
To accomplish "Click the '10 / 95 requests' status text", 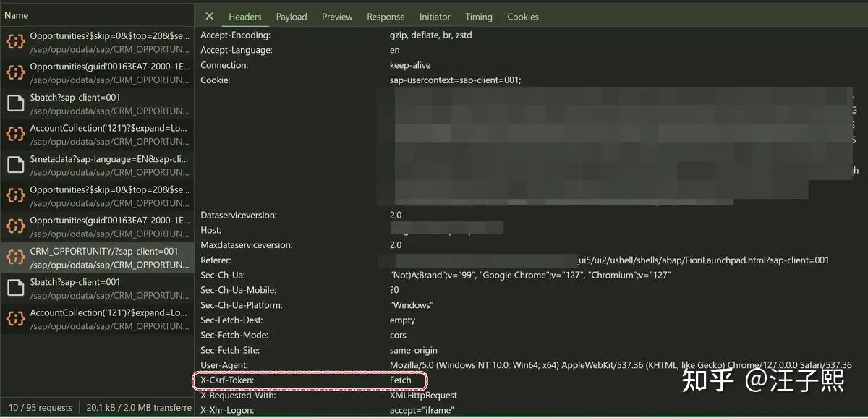I will [41, 407].
